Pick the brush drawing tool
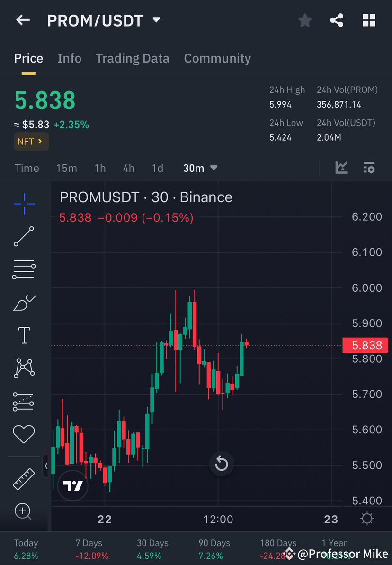 pos(24,303)
